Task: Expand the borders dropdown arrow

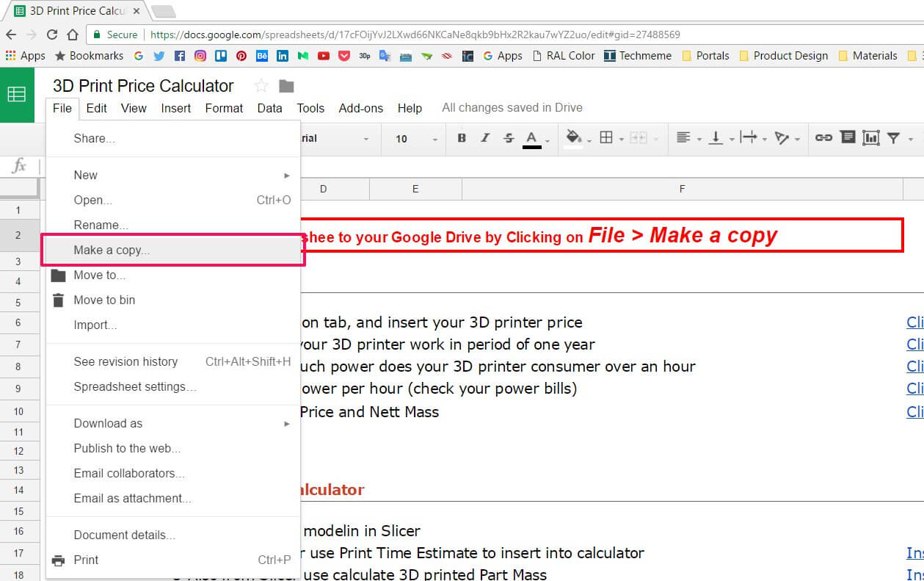Action: [622, 139]
